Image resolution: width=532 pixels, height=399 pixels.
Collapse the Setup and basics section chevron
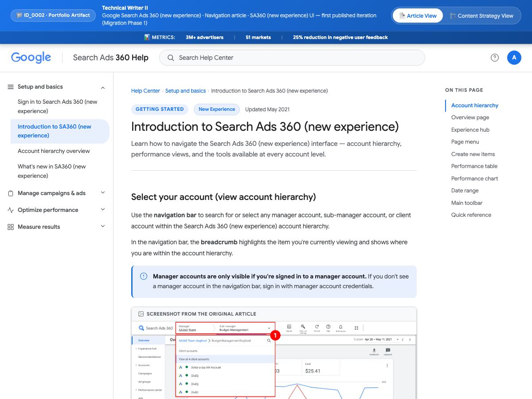[x=103, y=87]
